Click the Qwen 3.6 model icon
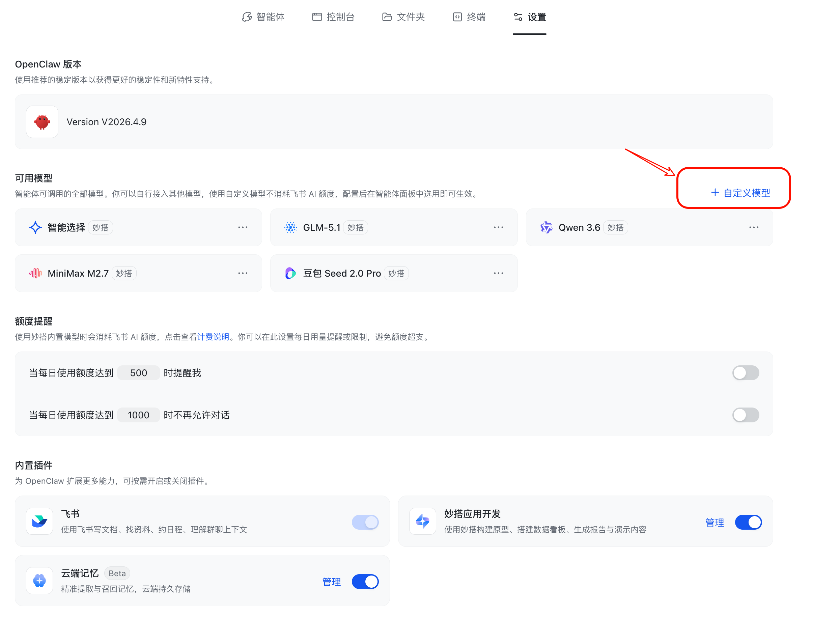 pos(547,227)
